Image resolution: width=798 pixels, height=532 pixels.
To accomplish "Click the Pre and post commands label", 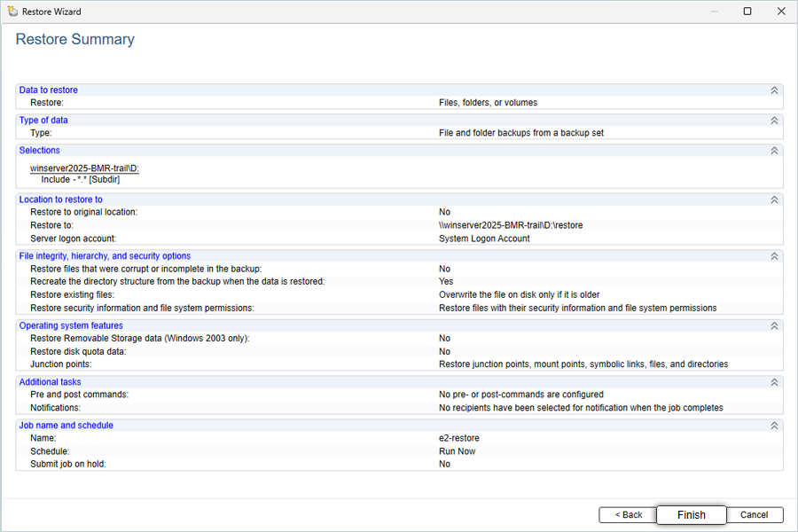I will [x=80, y=395].
